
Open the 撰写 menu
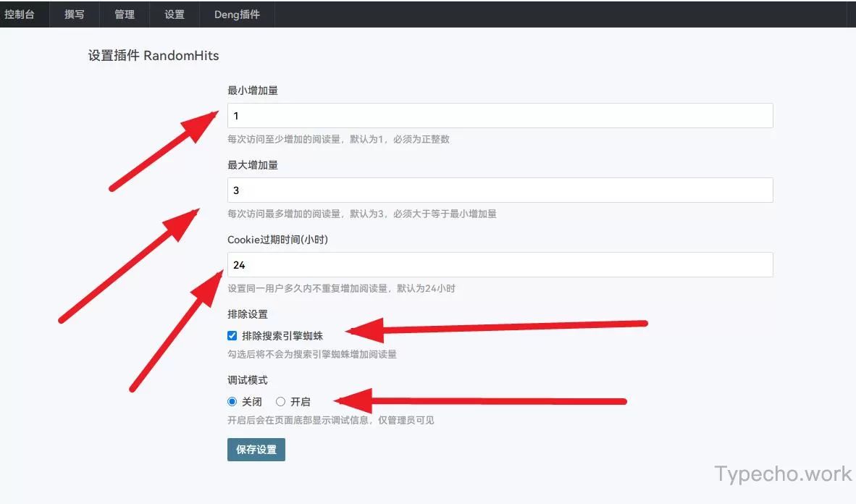pyautogui.click(x=75, y=14)
